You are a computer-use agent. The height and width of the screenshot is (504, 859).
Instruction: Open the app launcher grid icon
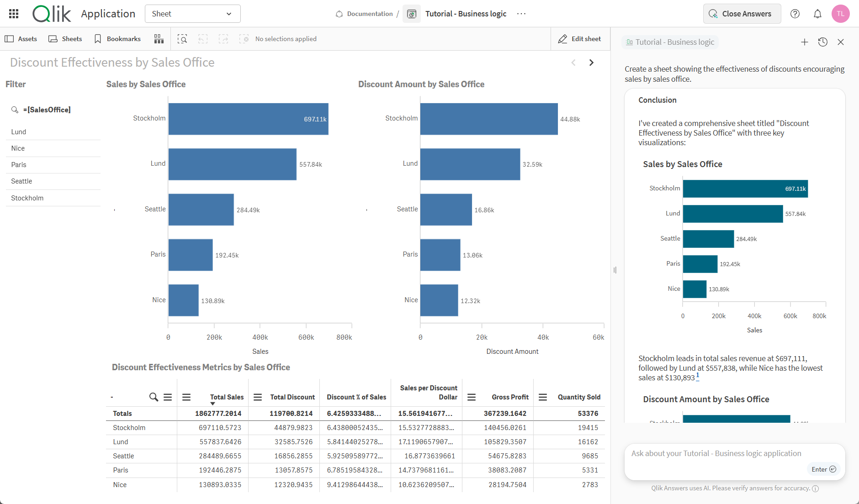tap(14, 14)
